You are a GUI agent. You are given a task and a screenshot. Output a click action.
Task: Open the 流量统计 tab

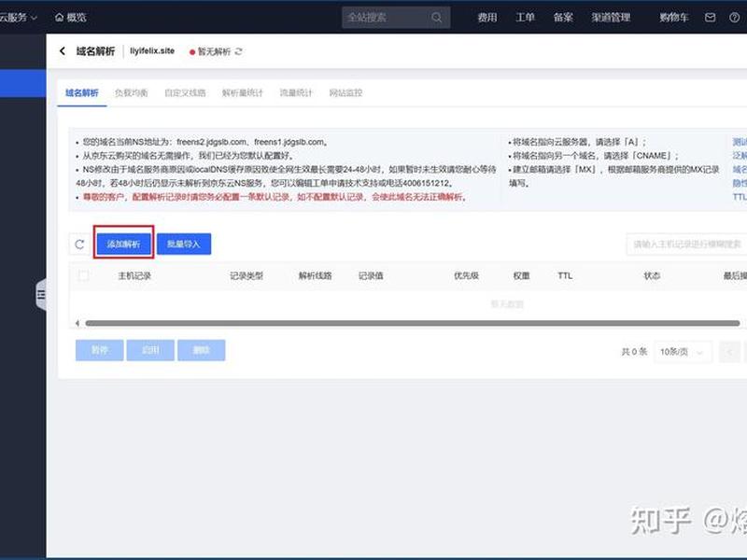point(296,92)
